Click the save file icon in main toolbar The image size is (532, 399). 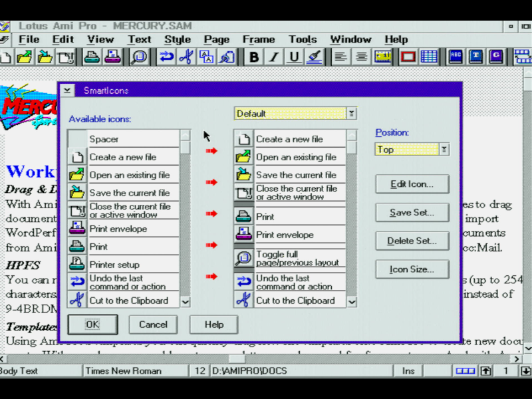point(45,57)
